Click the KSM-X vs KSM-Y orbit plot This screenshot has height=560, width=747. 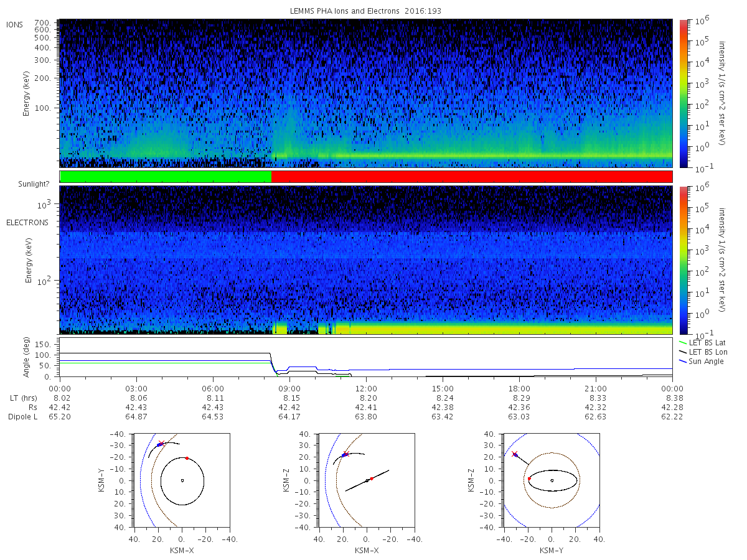click(181, 480)
